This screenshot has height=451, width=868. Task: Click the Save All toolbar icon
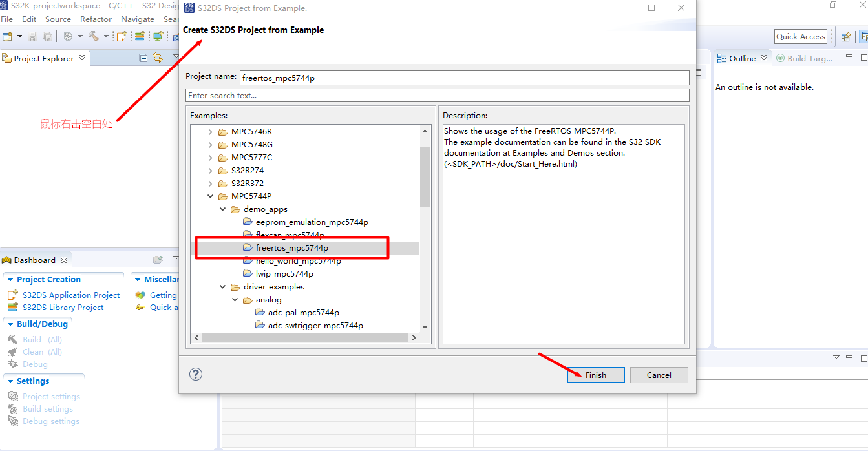click(47, 37)
